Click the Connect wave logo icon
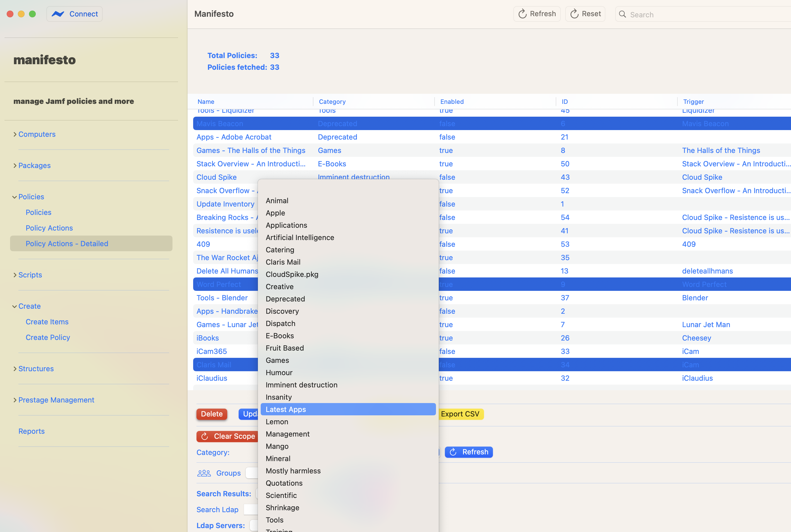The width and height of the screenshot is (791, 532). coord(58,14)
